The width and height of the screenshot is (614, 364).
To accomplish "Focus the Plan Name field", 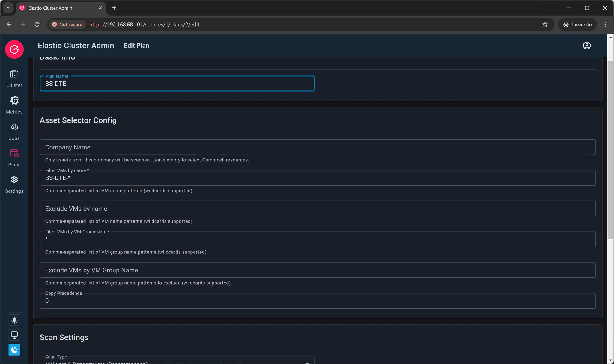I will tap(177, 84).
